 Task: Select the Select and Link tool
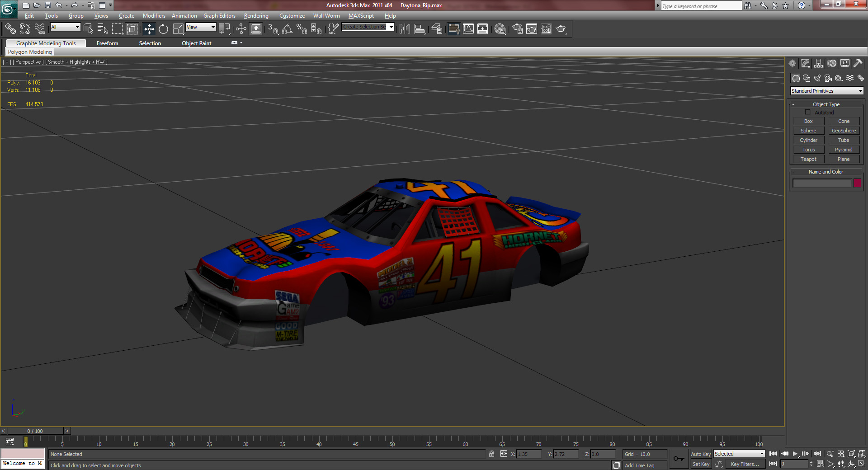10,29
